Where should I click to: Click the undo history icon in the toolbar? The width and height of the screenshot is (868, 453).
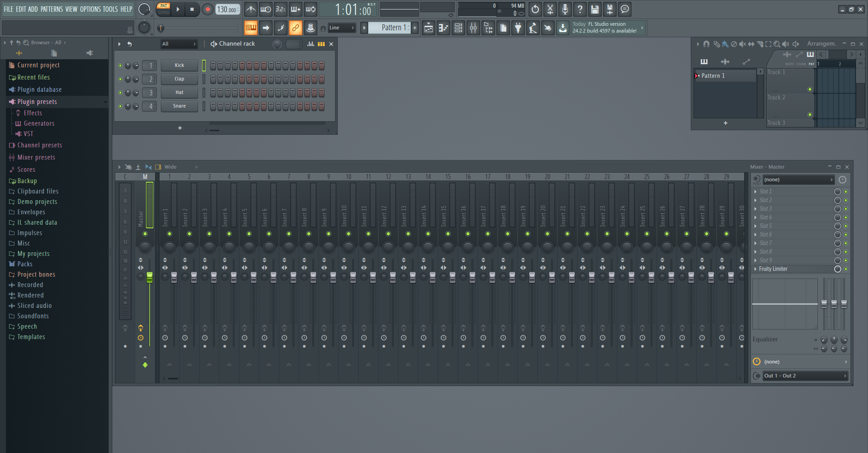tap(535, 9)
